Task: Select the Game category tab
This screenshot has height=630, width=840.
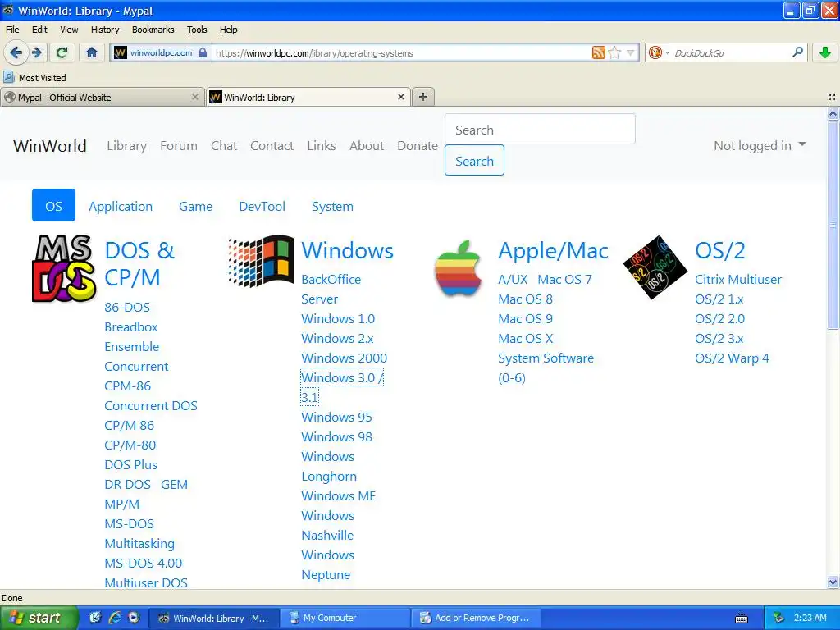Action: click(195, 206)
